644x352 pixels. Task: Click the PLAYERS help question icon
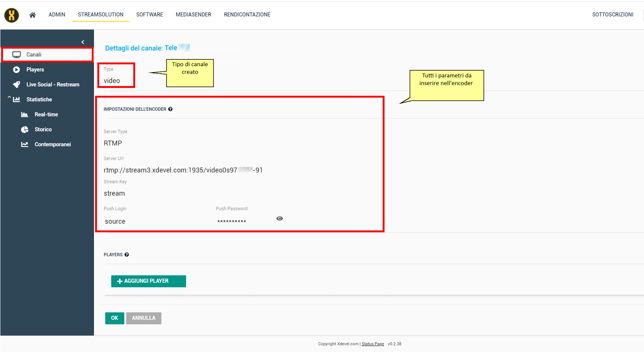click(127, 255)
